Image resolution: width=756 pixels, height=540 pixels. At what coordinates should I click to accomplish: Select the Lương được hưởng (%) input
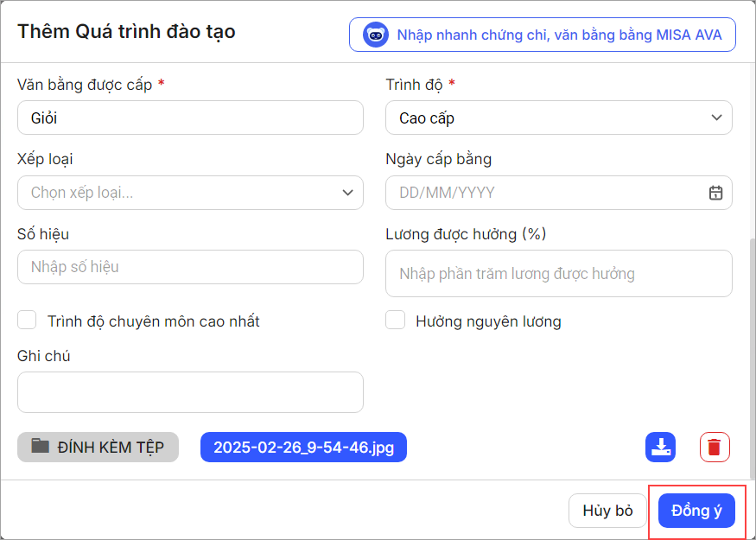click(x=558, y=274)
